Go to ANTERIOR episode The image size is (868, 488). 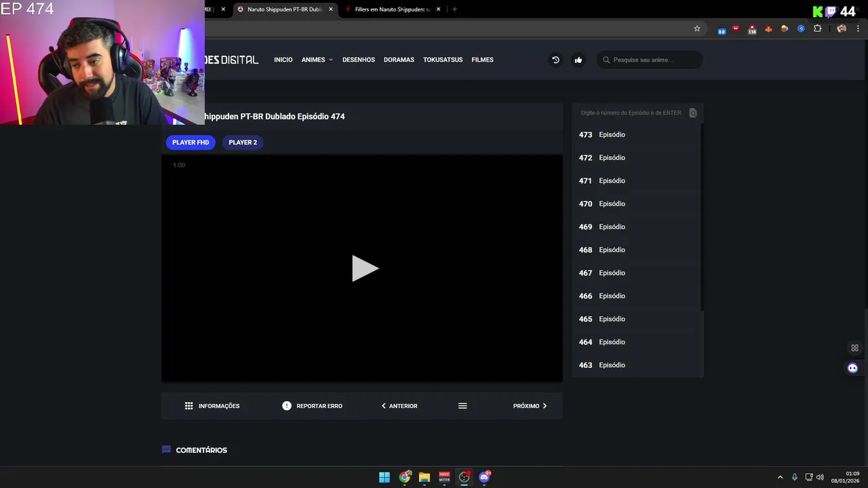(399, 406)
